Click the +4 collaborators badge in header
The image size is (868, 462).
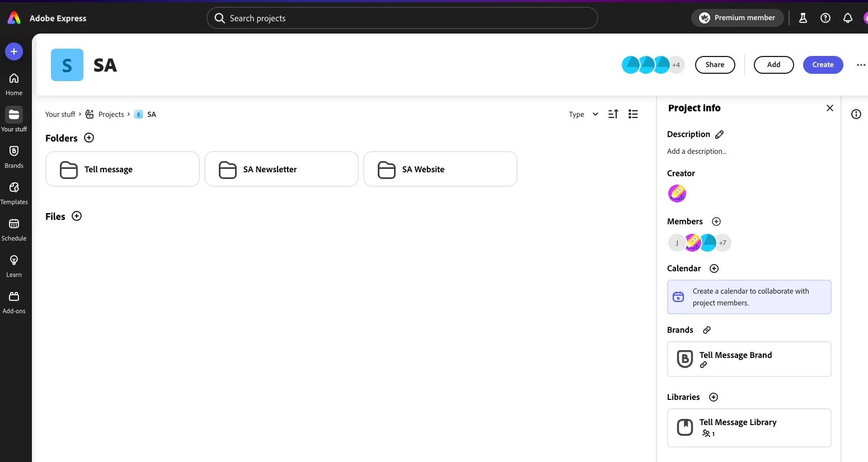tap(677, 65)
